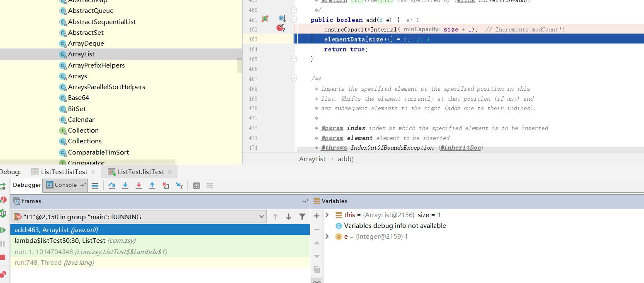Select the lambda$listTest$0:30 stack frame
This screenshot has height=283, width=644.
(x=75, y=241)
